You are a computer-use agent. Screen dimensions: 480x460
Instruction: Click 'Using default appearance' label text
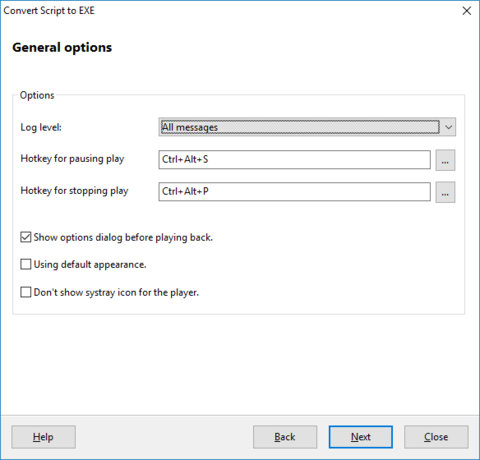click(90, 265)
